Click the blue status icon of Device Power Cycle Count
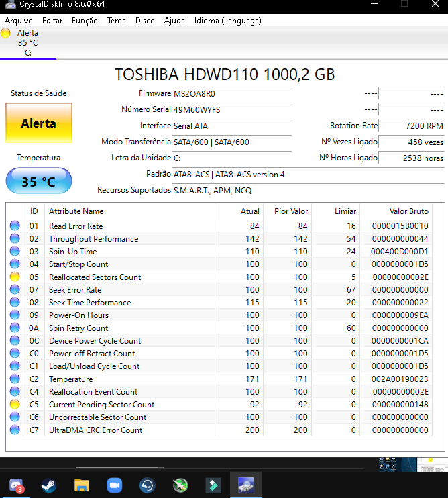Screen dimensions: 448x498 (x=15, y=340)
